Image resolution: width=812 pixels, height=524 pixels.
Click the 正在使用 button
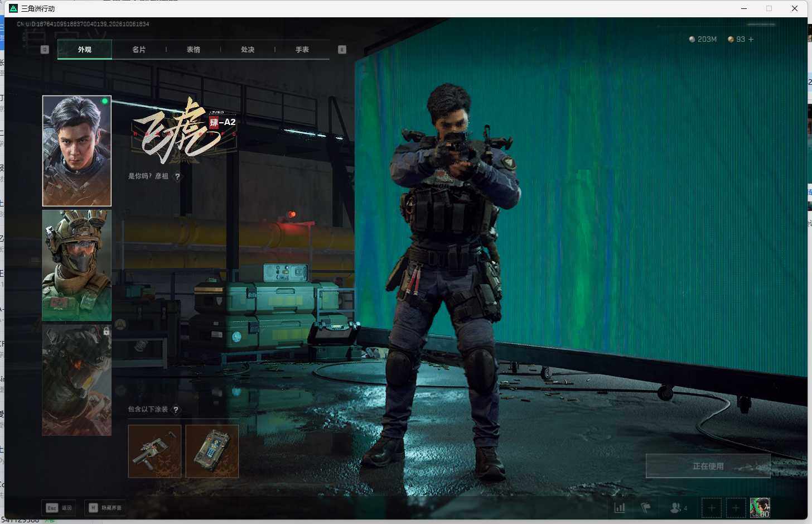coord(708,466)
